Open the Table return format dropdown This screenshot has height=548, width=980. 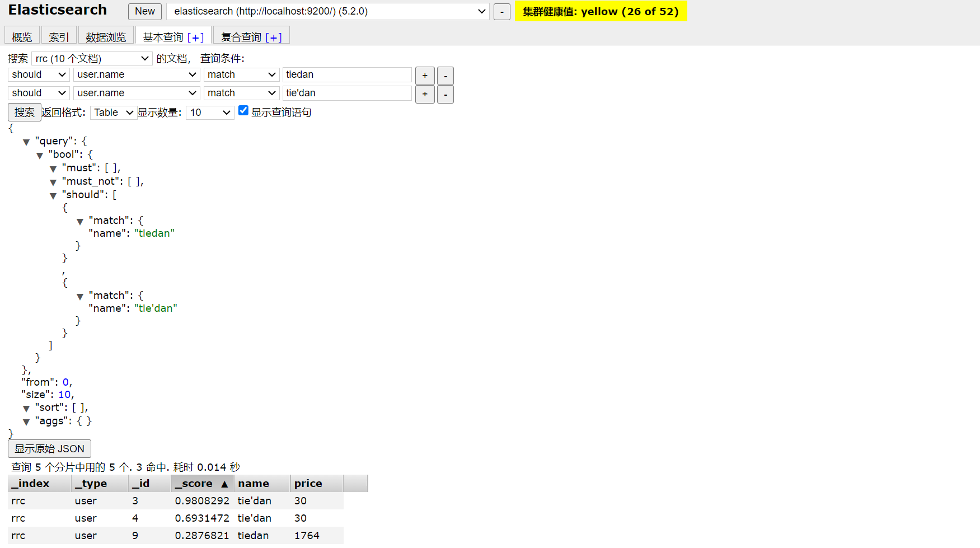tap(114, 113)
